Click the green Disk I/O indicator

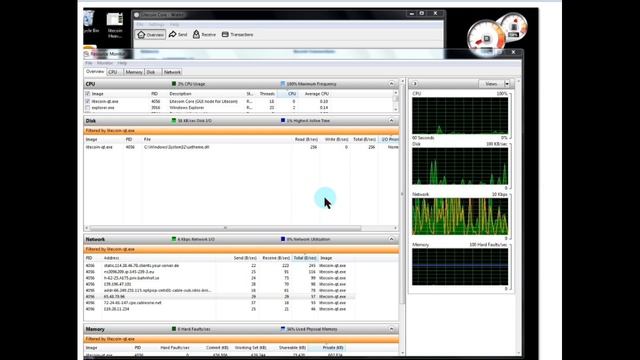coord(174,121)
